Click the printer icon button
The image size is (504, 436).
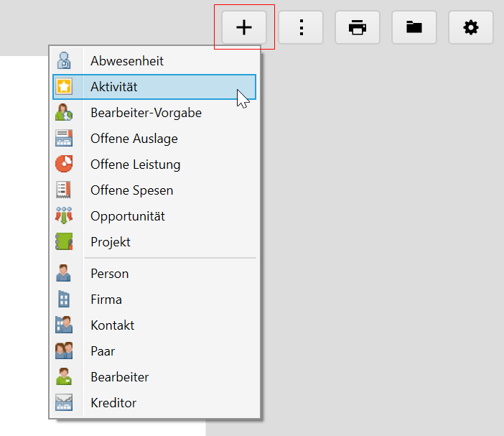tap(358, 28)
